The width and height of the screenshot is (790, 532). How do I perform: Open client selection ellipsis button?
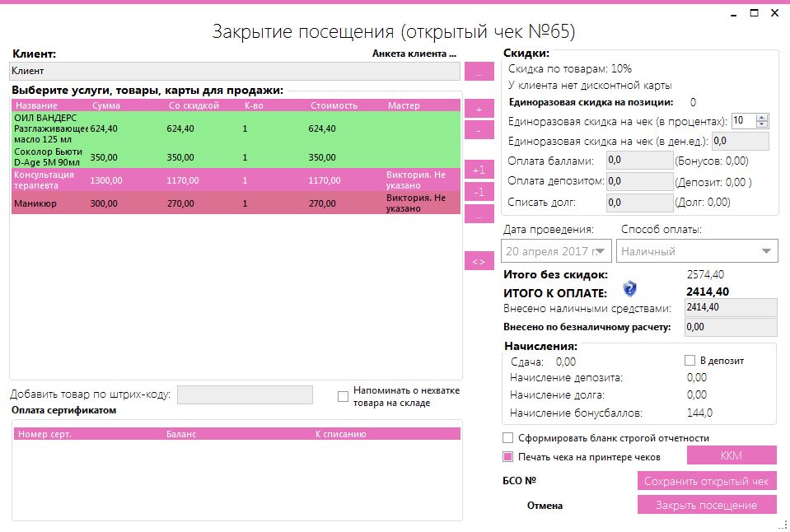479,72
